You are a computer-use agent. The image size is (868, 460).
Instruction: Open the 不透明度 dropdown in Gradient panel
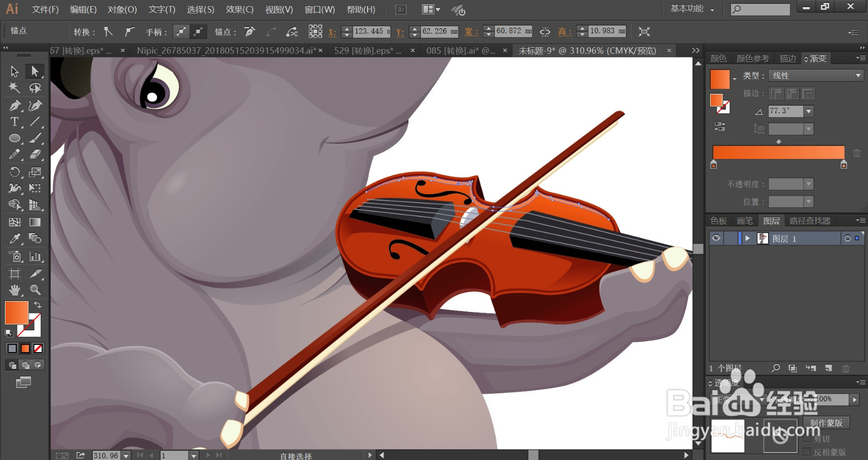point(809,184)
